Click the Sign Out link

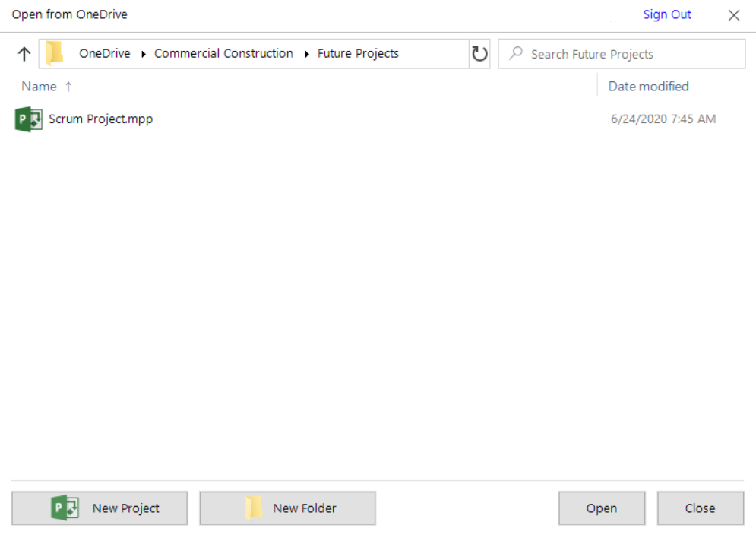667,15
